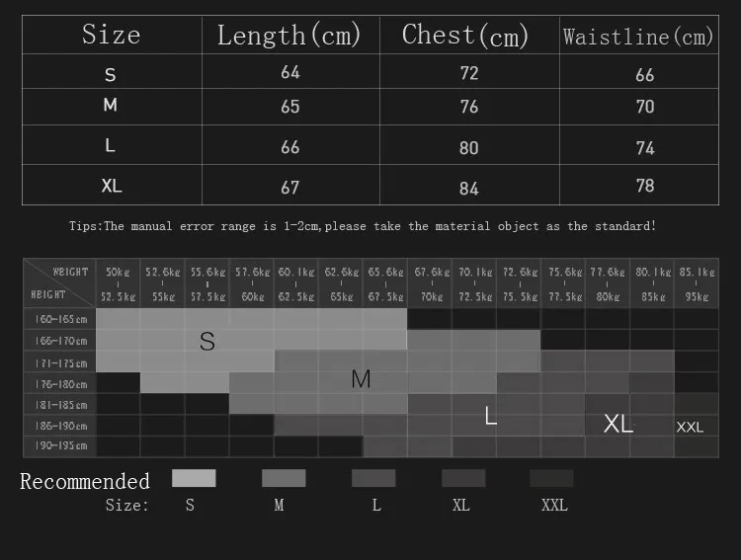Image resolution: width=741 pixels, height=560 pixels.
Task: Select the 190-195cm height row label
Action: (x=61, y=445)
